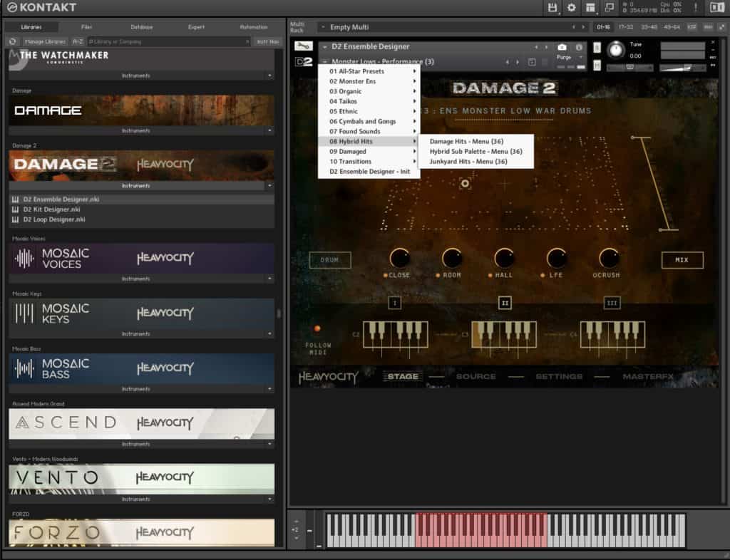730x560 pixels.
Task: Click the NI info pane icon
Action: (x=717, y=7)
